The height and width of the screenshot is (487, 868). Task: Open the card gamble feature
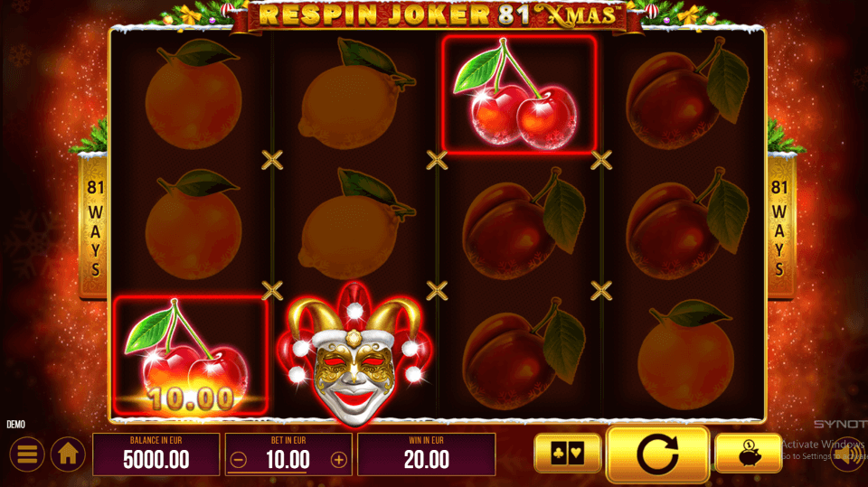pos(568,454)
